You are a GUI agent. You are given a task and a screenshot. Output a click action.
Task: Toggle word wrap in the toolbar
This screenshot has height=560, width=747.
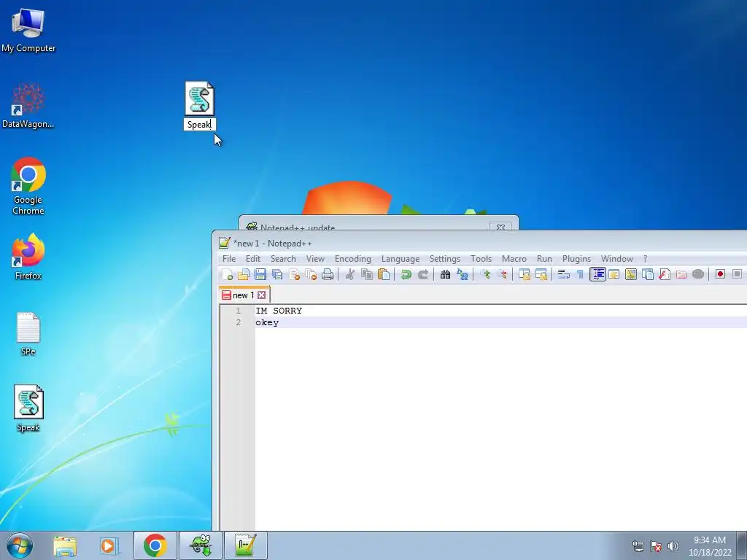point(564,274)
